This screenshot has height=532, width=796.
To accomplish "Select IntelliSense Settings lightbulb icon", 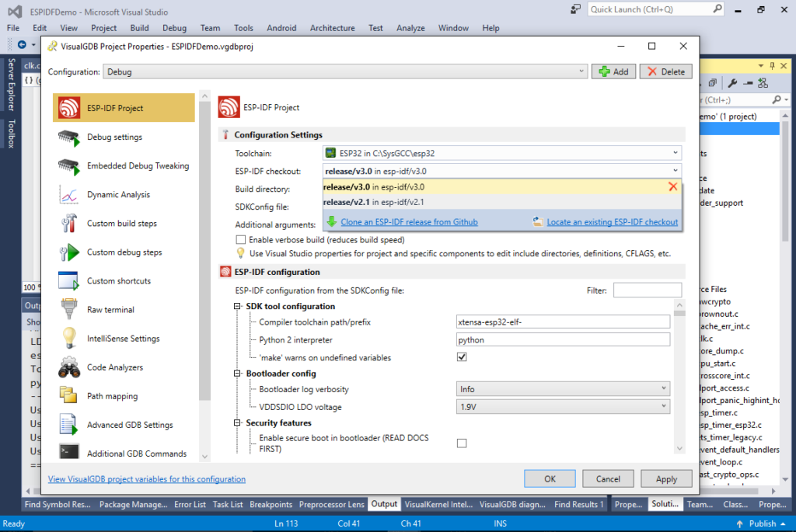I will 69,339.
